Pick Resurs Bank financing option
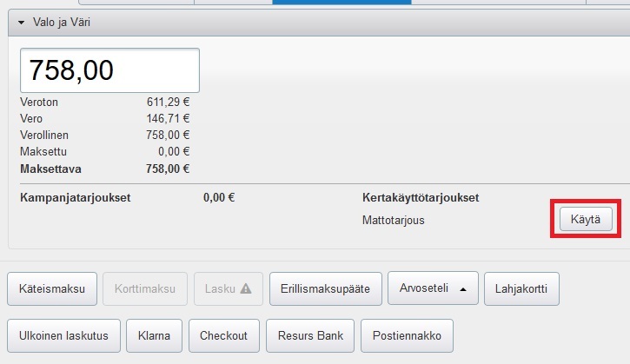 coord(310,335)
